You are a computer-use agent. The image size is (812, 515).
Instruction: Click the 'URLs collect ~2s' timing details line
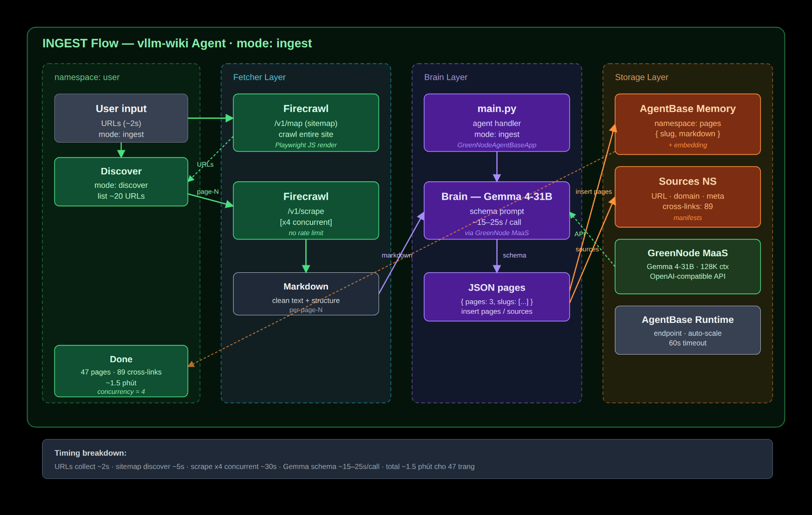pyautogui.click(x=264, y=467)
